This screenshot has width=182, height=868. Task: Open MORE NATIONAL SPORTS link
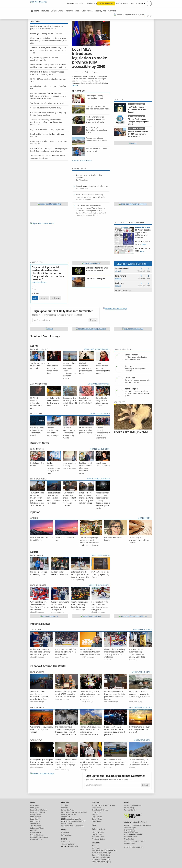pyautogui.click(x=99, y=585)
